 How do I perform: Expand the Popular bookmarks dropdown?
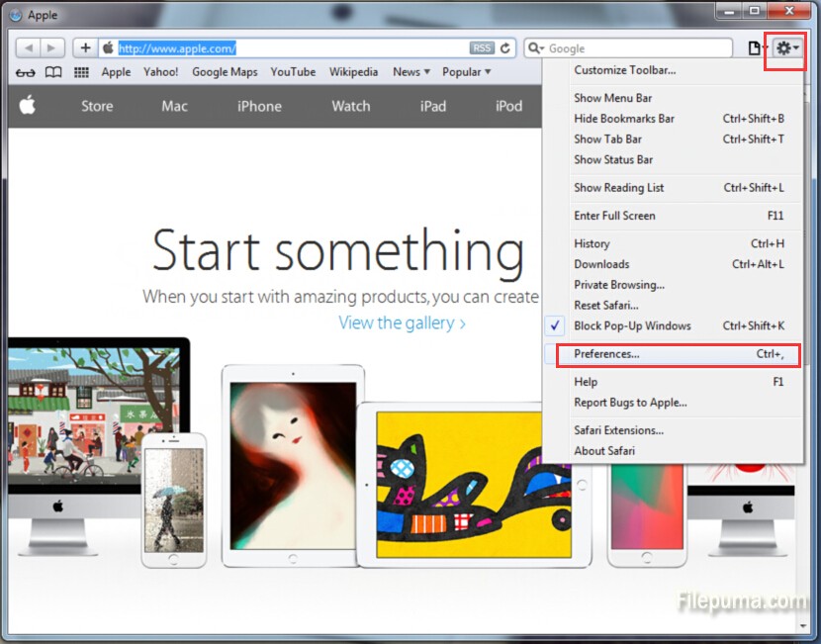point(466,72)
